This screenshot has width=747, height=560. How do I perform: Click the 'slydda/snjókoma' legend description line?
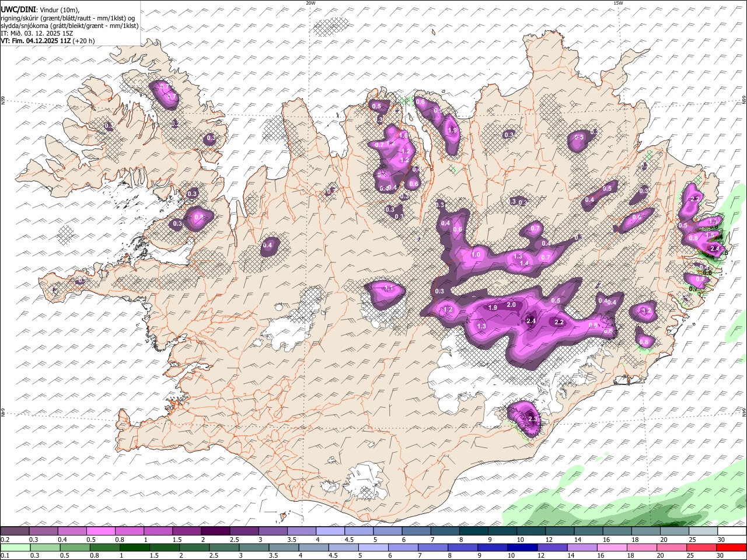point(69,26)
